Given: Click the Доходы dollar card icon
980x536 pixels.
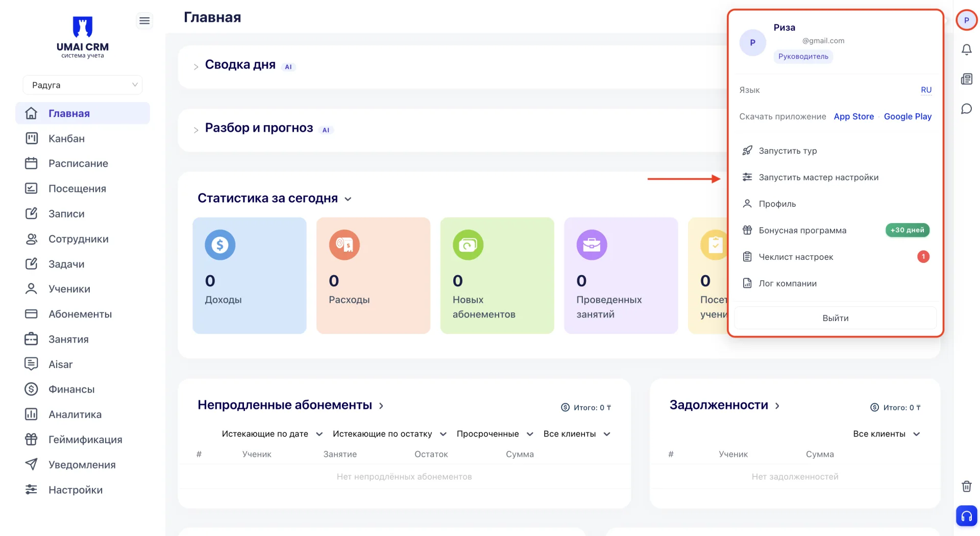Looking at the screenshot, I should [x=220, y=245].
